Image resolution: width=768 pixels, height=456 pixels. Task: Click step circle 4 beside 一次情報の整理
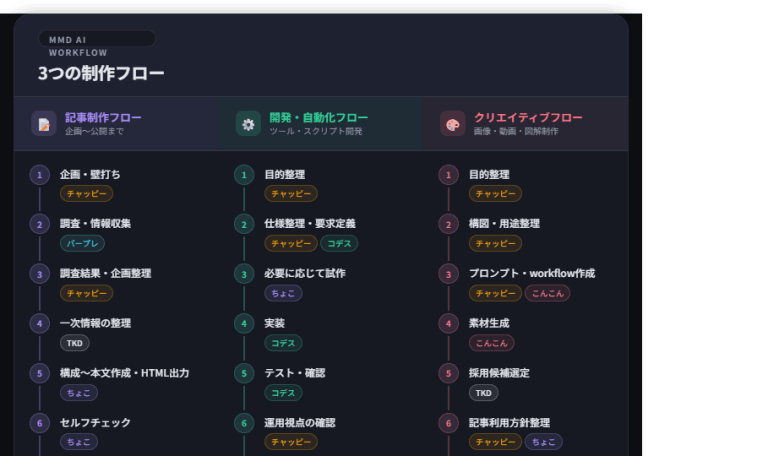40,324
